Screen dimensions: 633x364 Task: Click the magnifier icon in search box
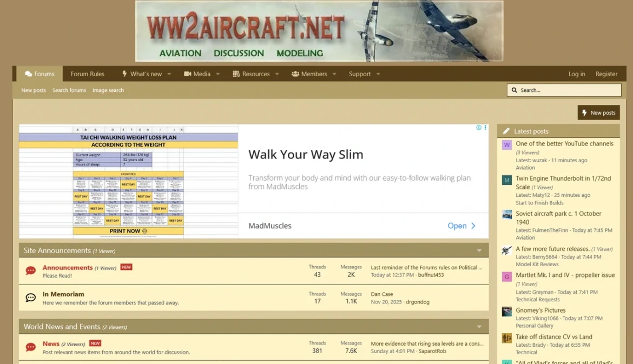(x=515, y=90)
